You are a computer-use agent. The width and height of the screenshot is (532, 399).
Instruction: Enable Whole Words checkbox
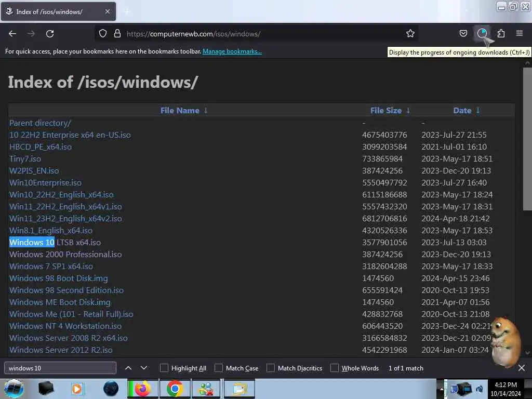click(x=335, y=368)
